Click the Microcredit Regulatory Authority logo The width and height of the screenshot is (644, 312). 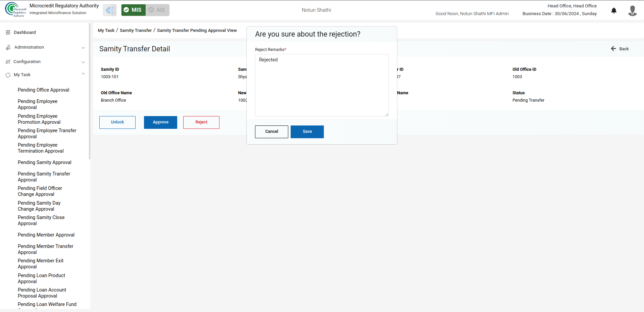(15, 9)
